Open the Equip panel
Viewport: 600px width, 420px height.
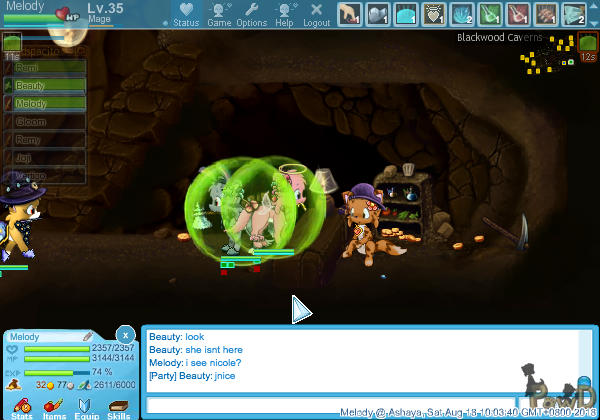(x=85, y=407)
